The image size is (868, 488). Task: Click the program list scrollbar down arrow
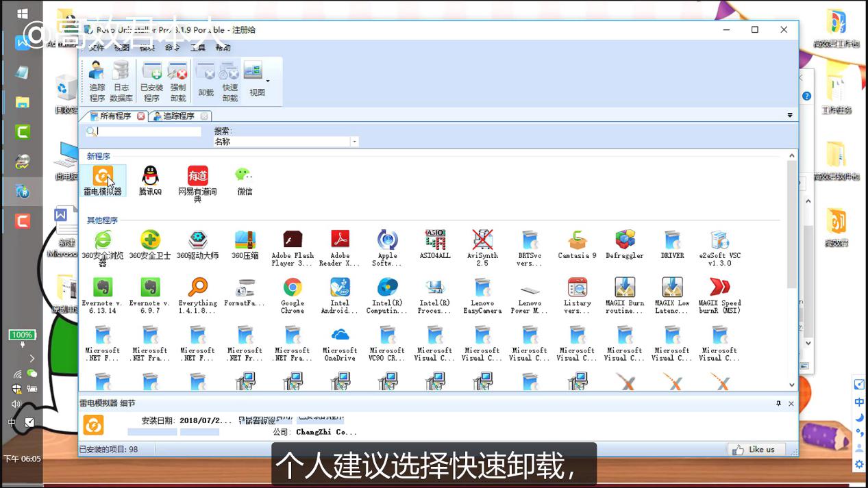tap(792, 385)
